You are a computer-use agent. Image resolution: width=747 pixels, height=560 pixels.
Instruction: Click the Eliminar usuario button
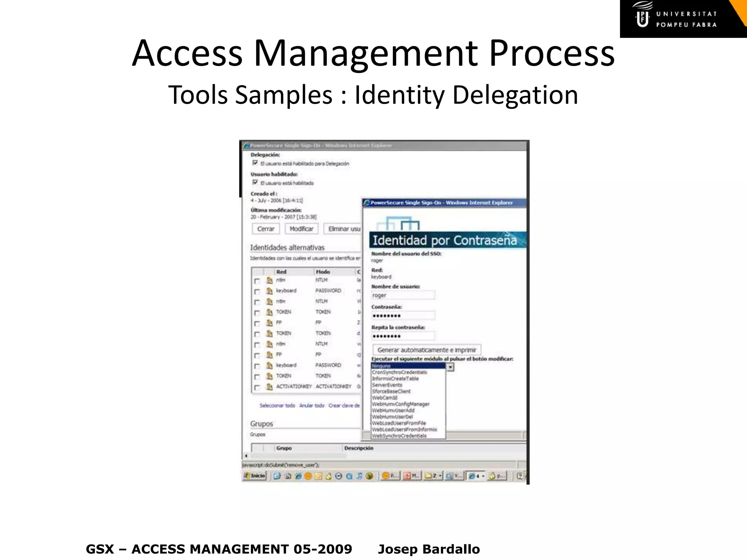[343, 229]
